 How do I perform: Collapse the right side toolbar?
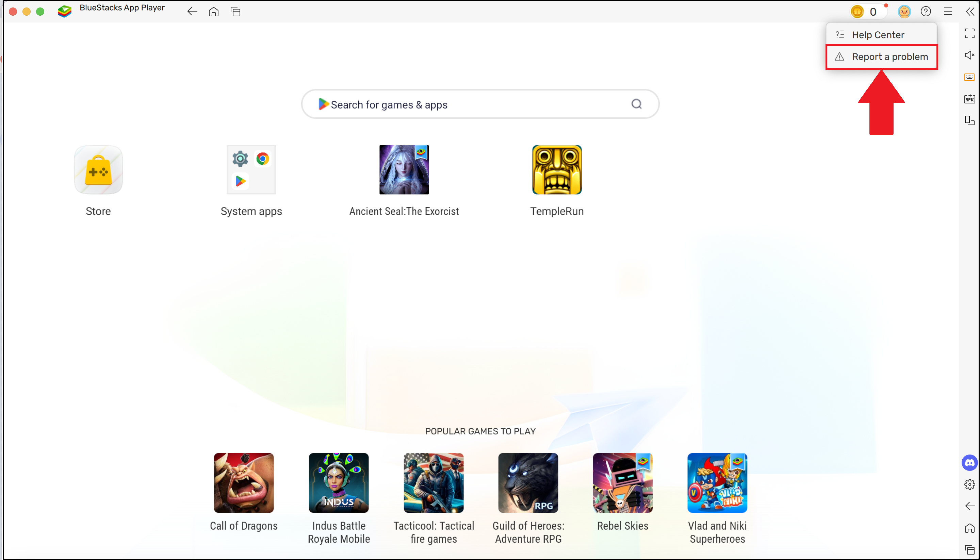[x=969, y=12]
